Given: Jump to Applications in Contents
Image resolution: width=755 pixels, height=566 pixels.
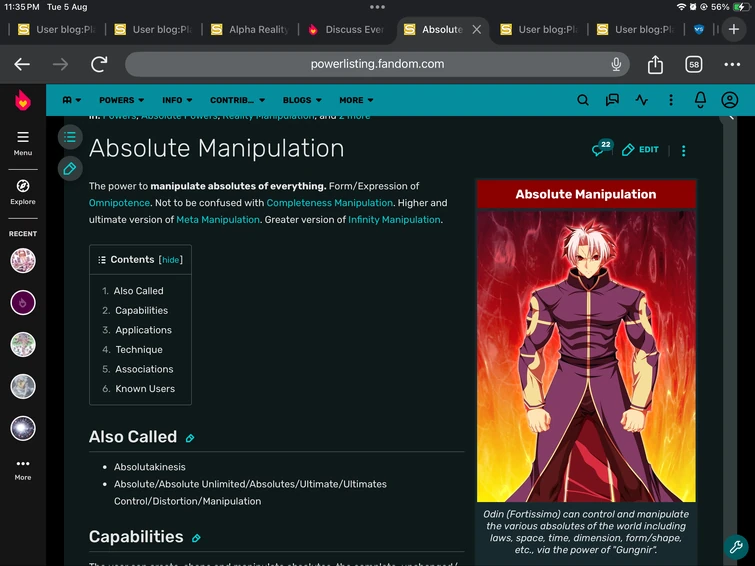Looking at the screenshot, I should tap(143, 330).
